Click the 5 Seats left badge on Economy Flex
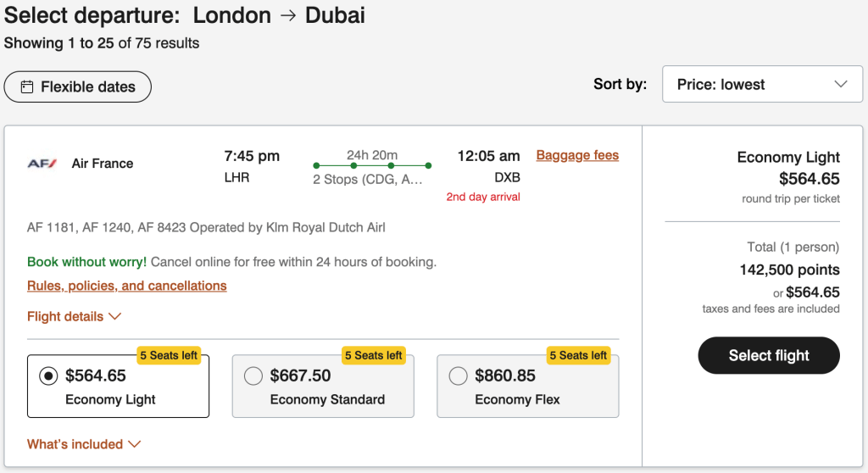Viewport: 868px width, 473px height. 578,355
